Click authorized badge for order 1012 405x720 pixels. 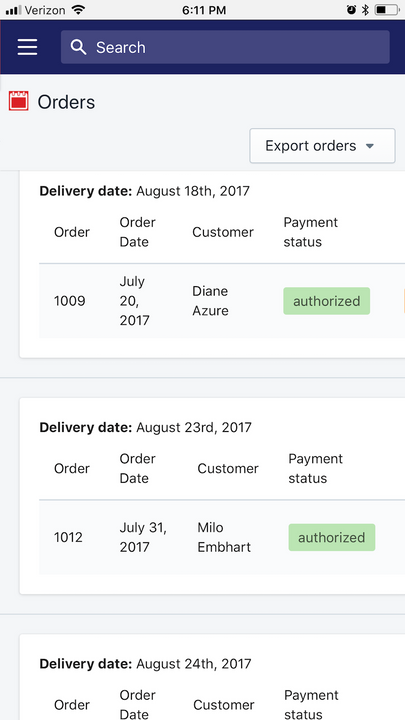tap(332, 538)
